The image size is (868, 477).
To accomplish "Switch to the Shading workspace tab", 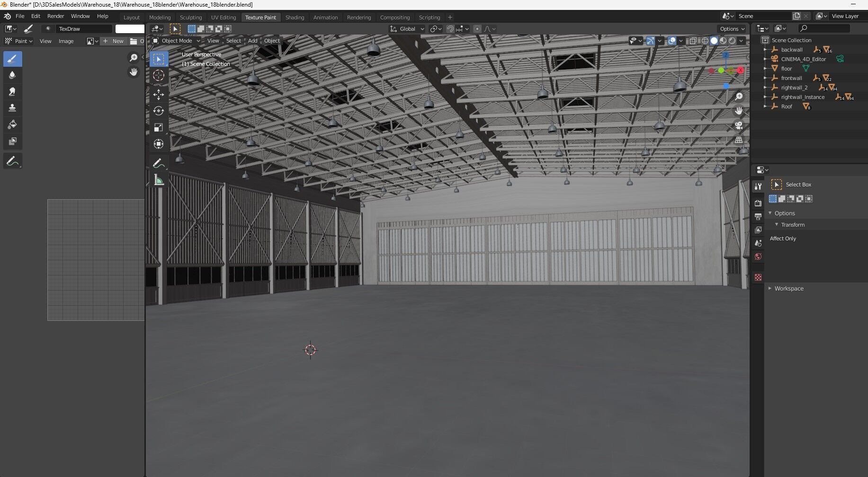I will [295, 18].
